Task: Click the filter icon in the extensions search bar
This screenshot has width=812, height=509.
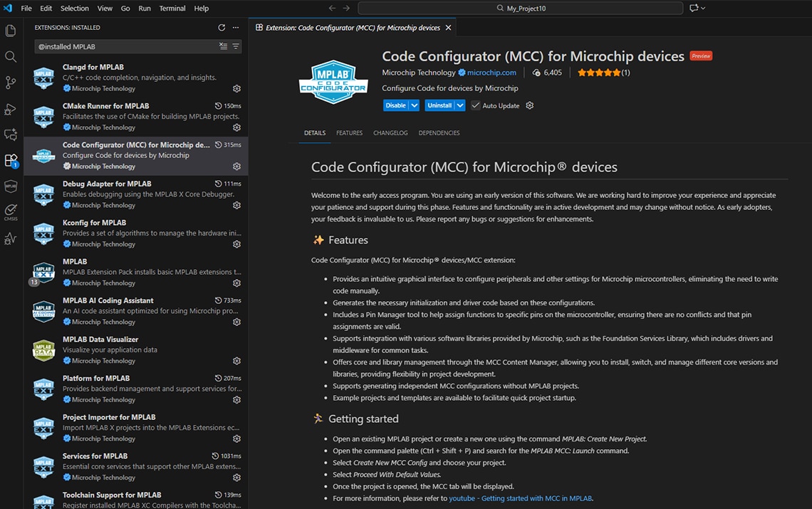Action: click(235, 45)
